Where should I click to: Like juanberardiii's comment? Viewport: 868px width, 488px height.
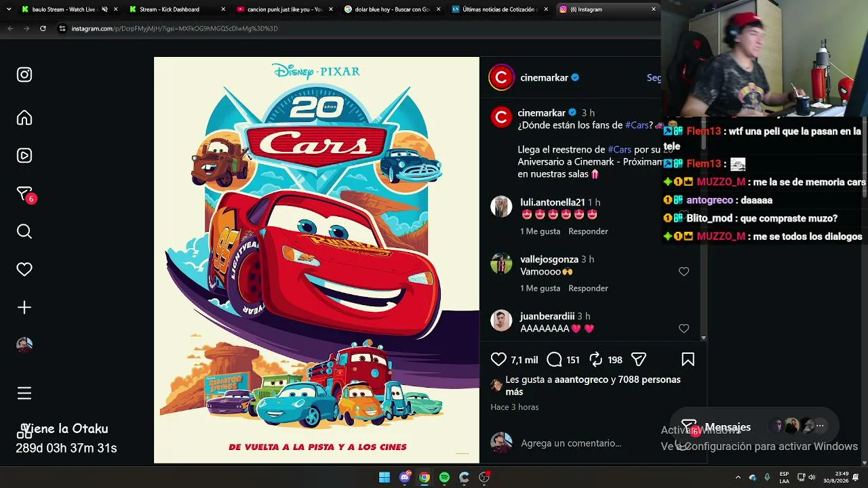coord(684,329)
